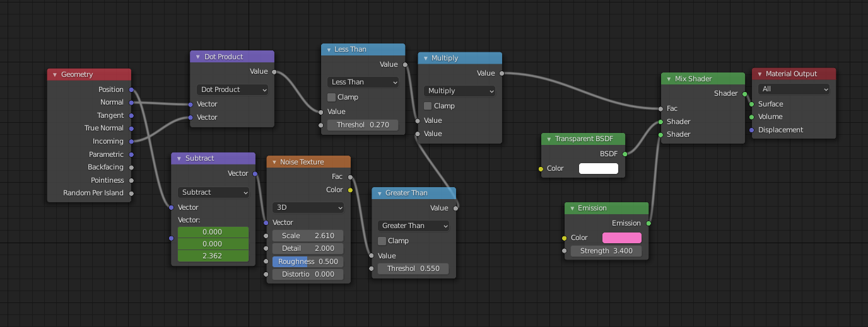The width and height of the screenshot is (868, 327).
Task: Collapse the Mix Shader node triangle
Action: pyautogui.click(x=669, y=79)
